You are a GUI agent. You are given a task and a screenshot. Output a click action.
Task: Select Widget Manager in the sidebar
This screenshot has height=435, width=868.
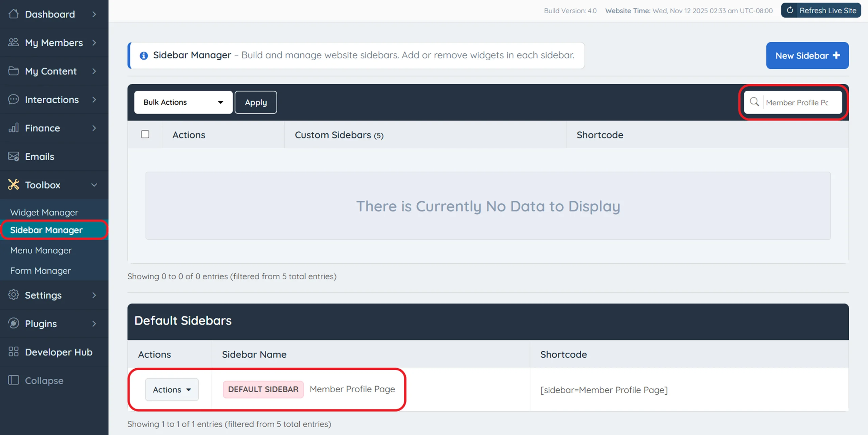click(x=44, y=212)
